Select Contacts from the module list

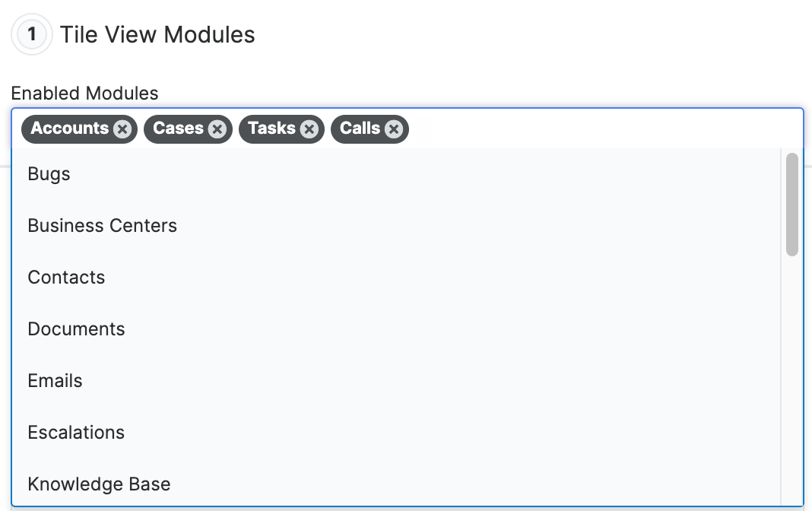click(x=66, y=277)
